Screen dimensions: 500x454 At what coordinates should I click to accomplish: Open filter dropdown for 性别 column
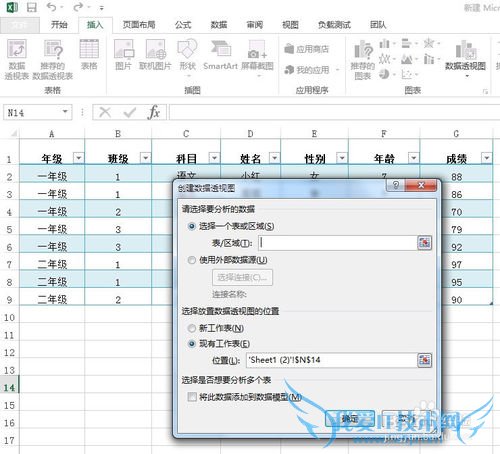tap(342, 158)
